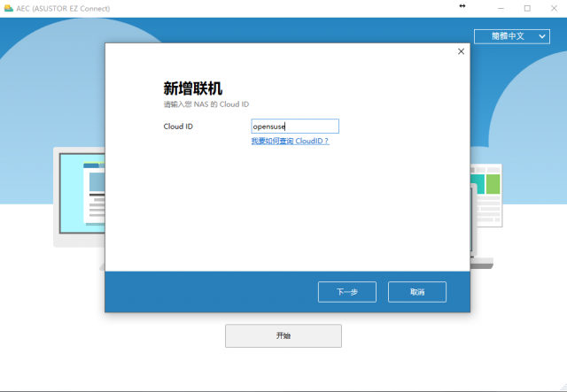Image resolution: width=567 pixels, height=392 pixels.
Task: Open the 簡體中文 language dropdown
Action: 512,36
